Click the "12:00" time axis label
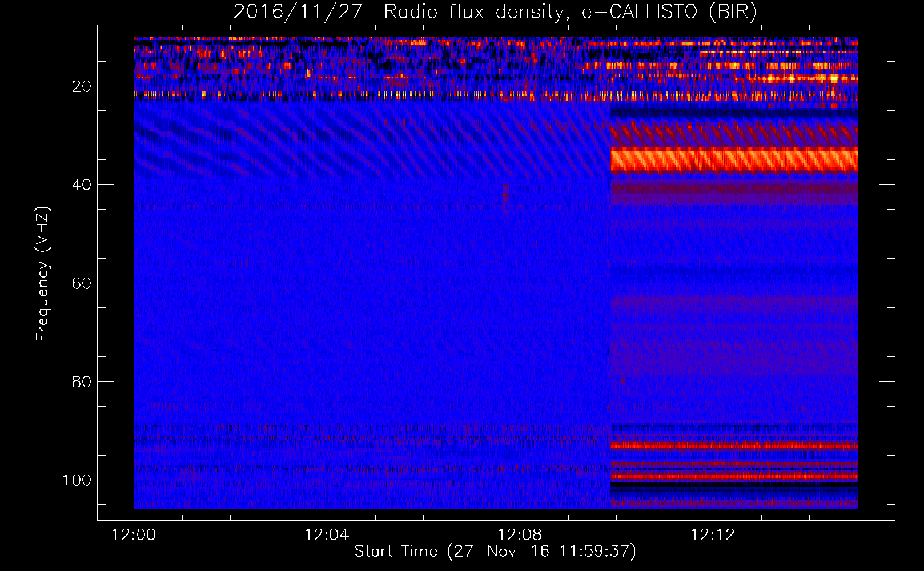Viewport: 924px width, 571px height. coord(134,535)
